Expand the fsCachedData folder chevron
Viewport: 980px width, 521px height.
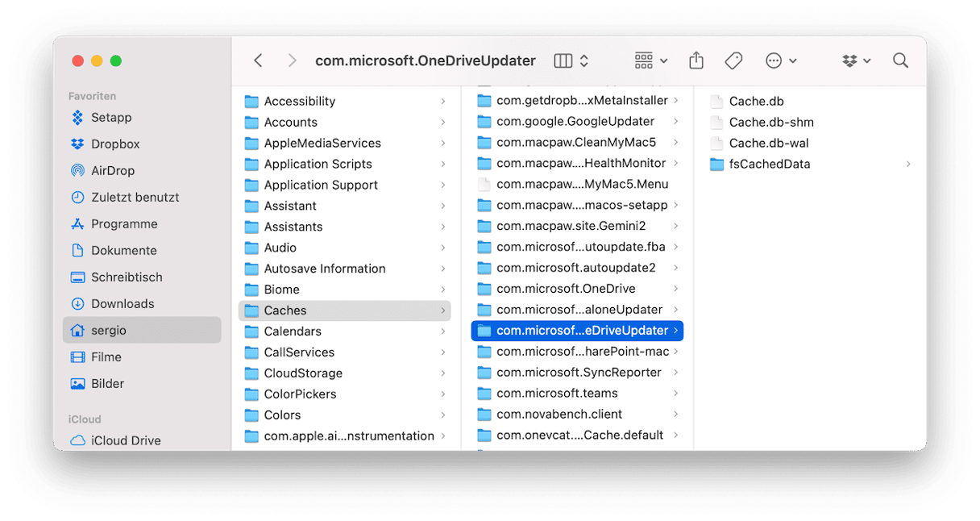tap(908, 165)
